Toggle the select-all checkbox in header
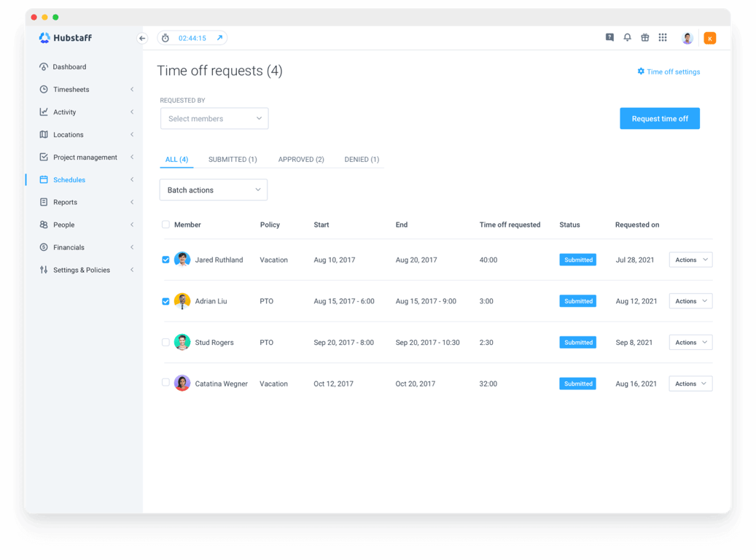The image size is (756, 560). click(x=165, y=225)
